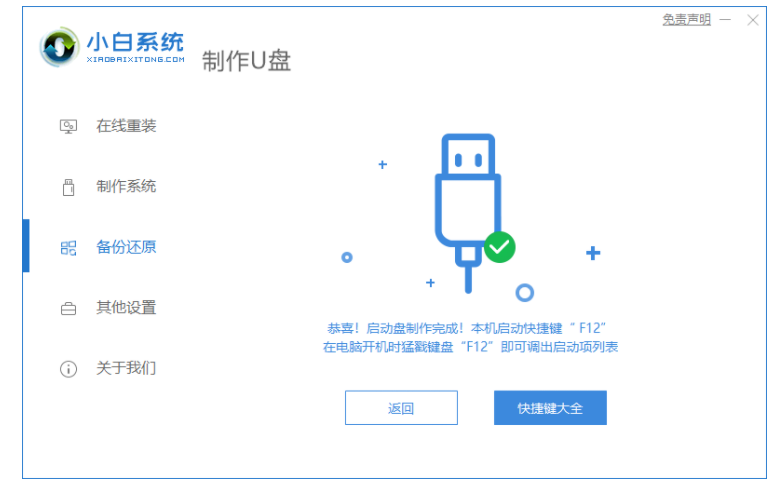The width and height of the screenshot is (780, 498).
Task: Open the 在线重装 menu item
Action: pos(126,126)
